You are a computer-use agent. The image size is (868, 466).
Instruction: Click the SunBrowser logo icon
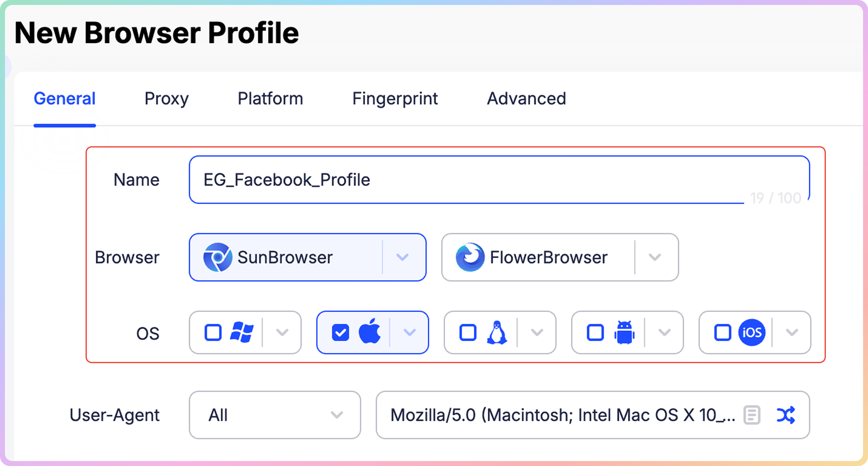[218, 257]
